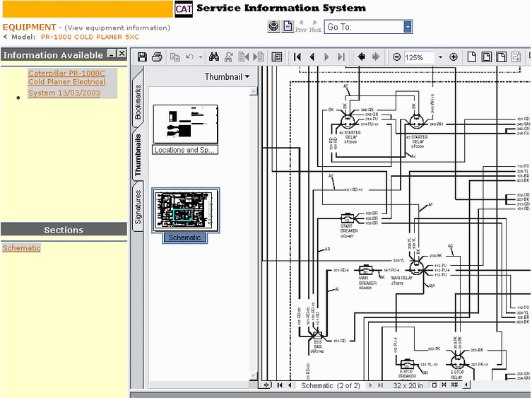Minimize the Information Available panel
This screenshot has height=398, width=532.
(x=111, y=54)
